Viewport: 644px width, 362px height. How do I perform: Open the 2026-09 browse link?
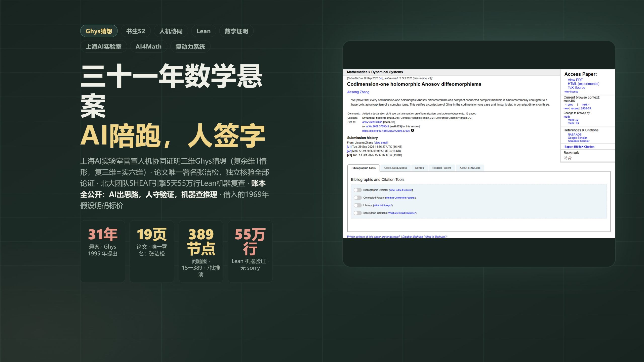(586, 109)
